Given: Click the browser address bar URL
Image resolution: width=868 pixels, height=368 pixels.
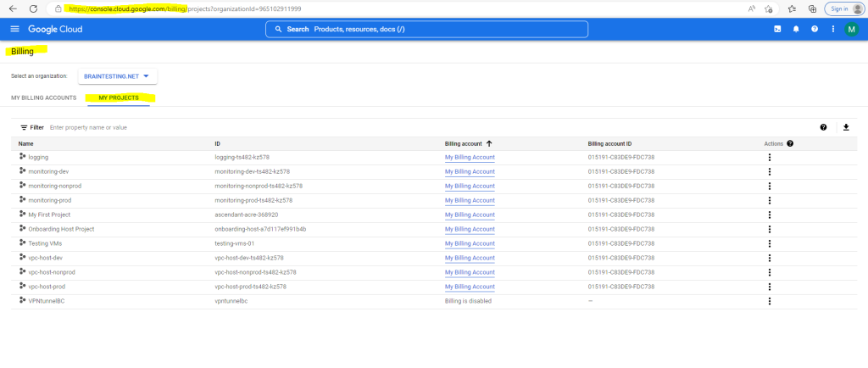Looking at the screenshot, I should [x=185, y=8].
